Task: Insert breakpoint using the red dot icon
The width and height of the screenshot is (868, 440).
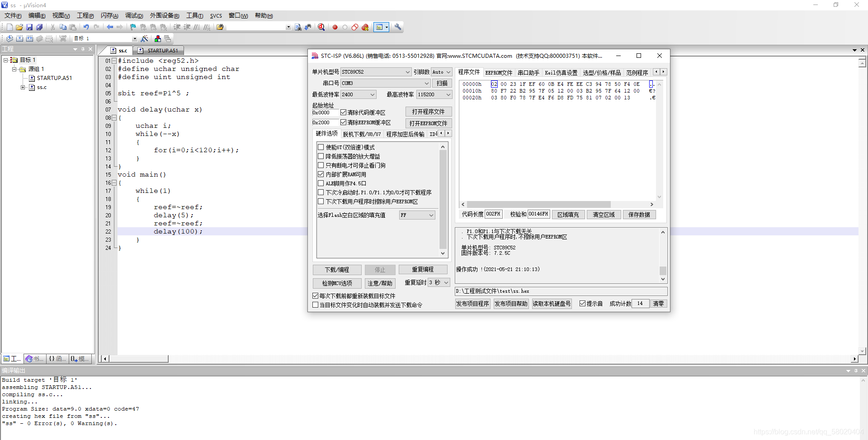Action: coord(335,27)
